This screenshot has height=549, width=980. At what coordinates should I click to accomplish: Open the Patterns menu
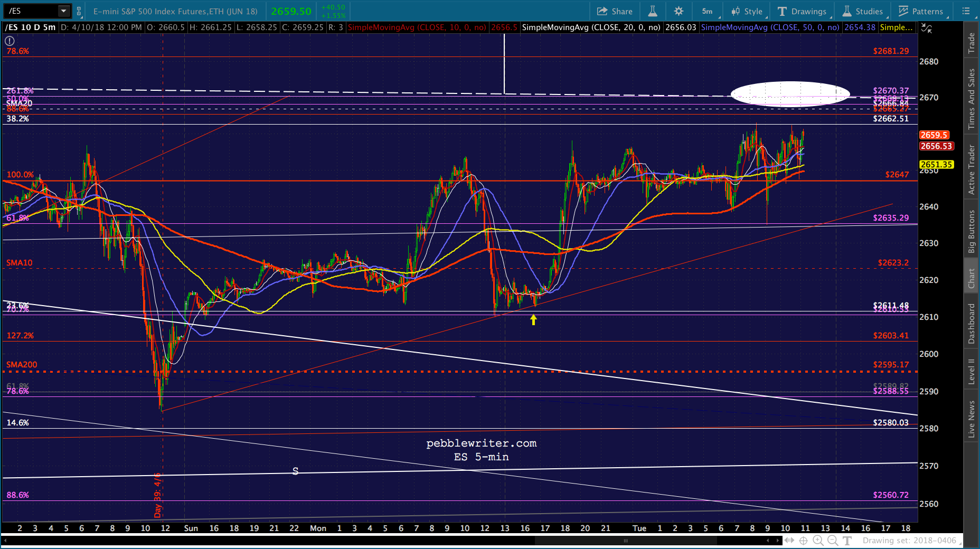tap(921, 11)
